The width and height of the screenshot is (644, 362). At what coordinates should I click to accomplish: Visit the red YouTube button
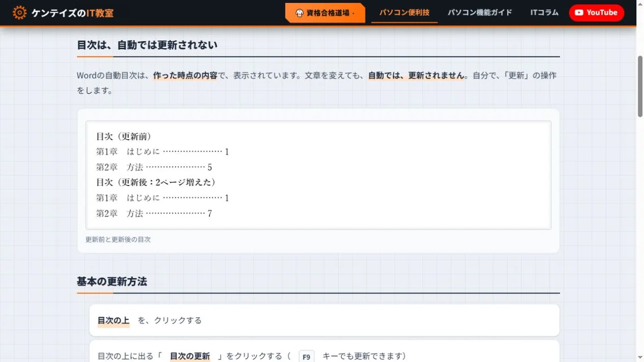click(596, 13)
